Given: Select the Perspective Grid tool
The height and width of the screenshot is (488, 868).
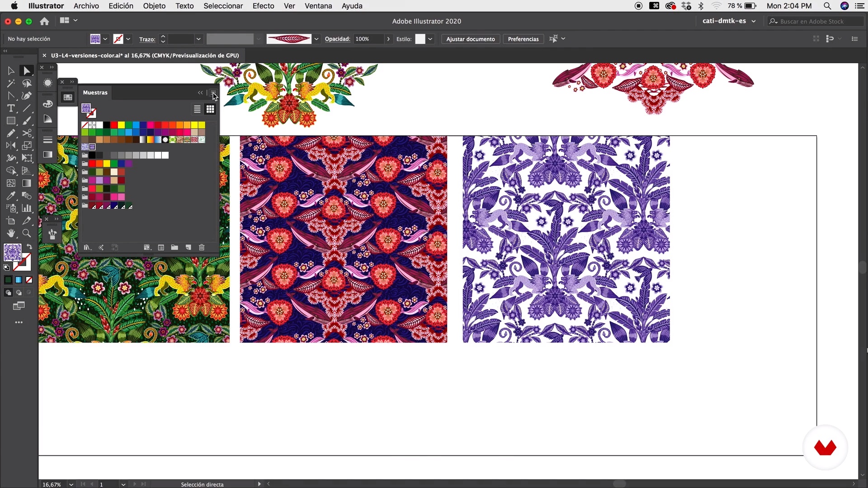Looking at the screenshot, I should point(27,171).
